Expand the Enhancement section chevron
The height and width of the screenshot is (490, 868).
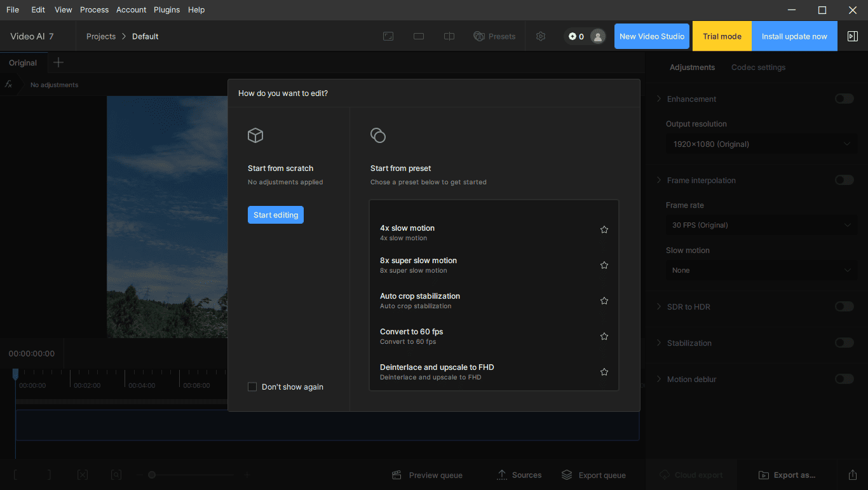(x=659, y=99)
